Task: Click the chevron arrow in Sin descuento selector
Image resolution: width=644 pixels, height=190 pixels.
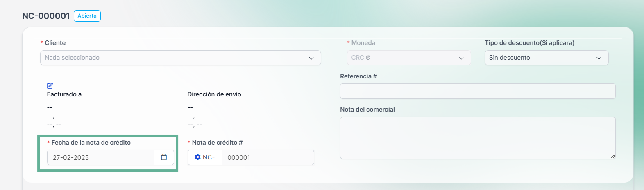Action: pyautogui.click(x=599, y=58)
